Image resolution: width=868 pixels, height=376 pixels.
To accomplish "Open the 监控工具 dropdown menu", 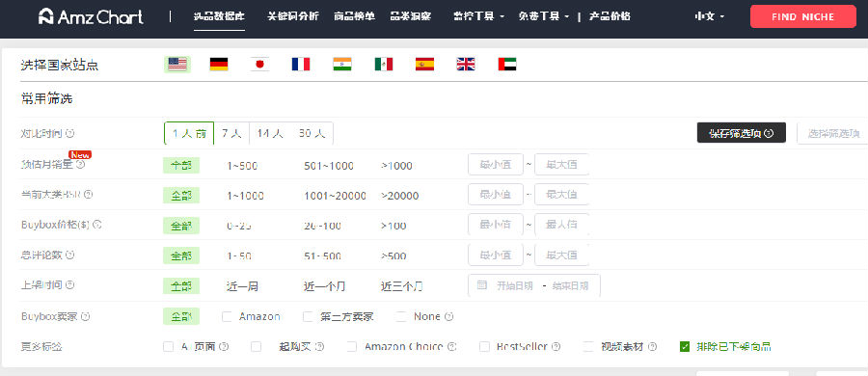I will pyautogui.click(x=478, y=16).
